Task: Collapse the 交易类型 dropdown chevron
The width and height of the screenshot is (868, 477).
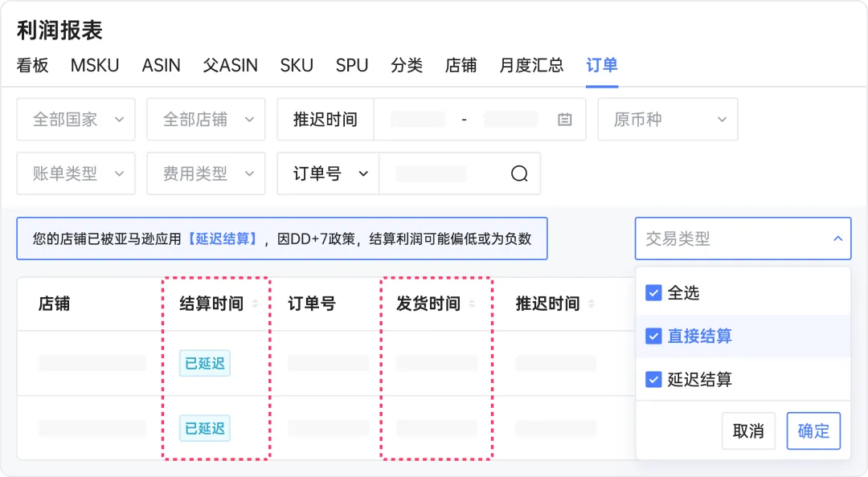Action: (837, 238)
